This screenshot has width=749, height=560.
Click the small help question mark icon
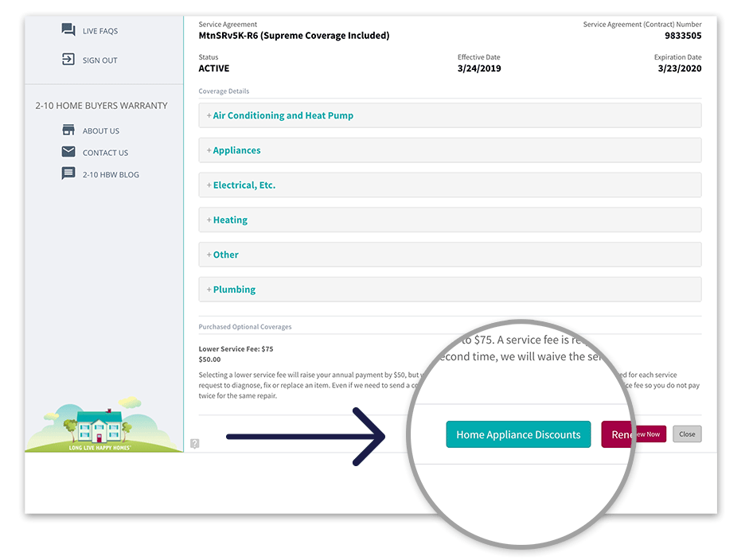click(x=194, y=444)
